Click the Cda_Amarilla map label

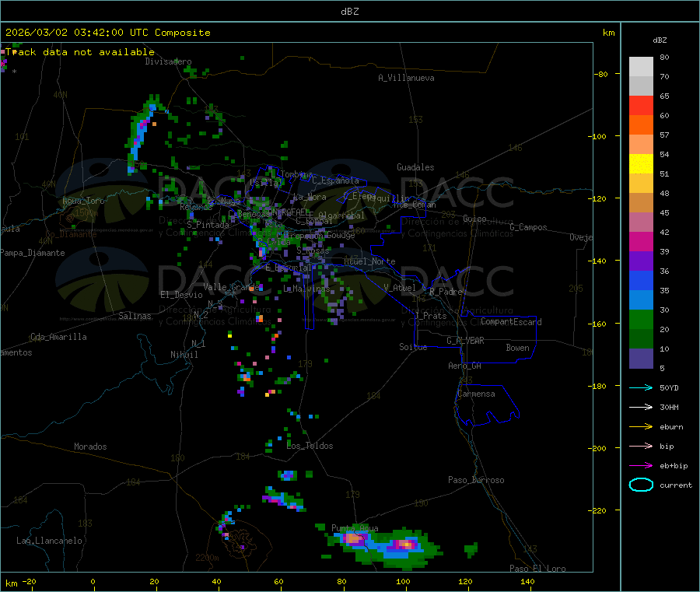pyautogui.click(x=58, y=337)
